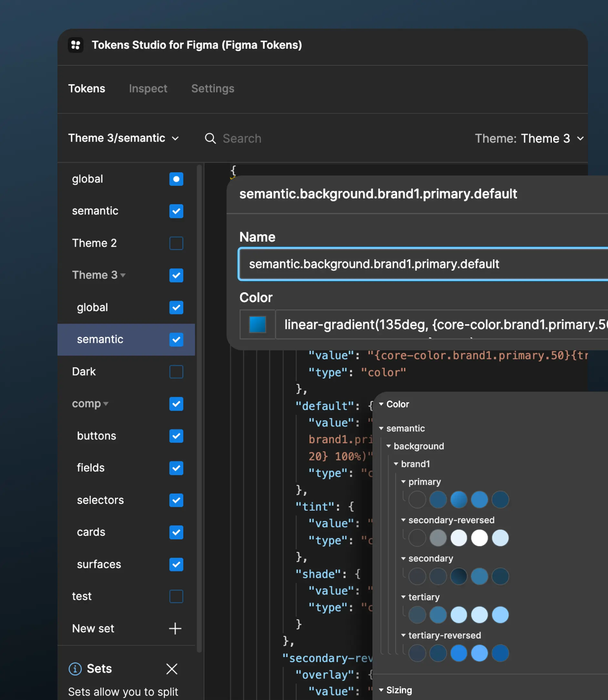
Task: Uncheck the global set under Theme 3
Action: [x=176, y=307]
